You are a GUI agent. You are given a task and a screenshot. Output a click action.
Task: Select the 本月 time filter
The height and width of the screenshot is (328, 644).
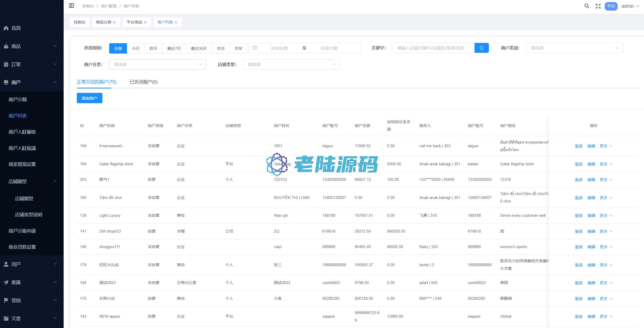pyautogui.click(x=221, y=48)
